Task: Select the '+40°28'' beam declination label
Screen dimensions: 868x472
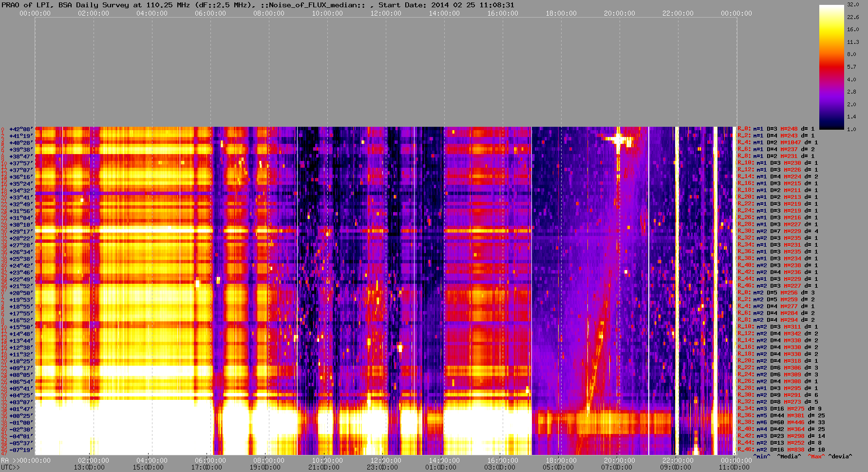Action: (x=21, y=143)
